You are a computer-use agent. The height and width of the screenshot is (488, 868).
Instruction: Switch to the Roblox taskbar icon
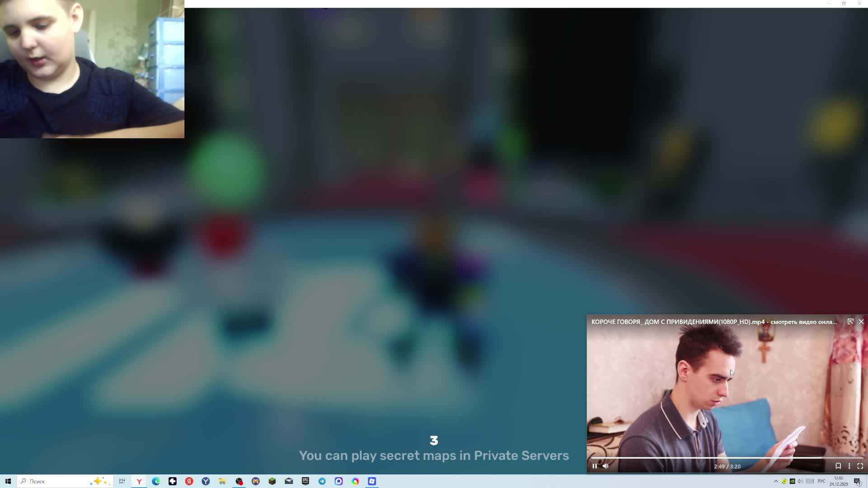372,481
